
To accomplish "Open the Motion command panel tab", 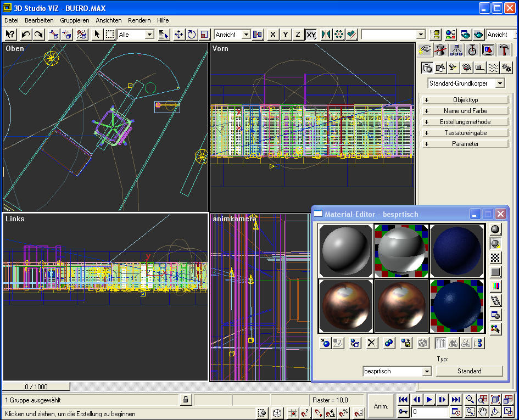I will 472,51.
